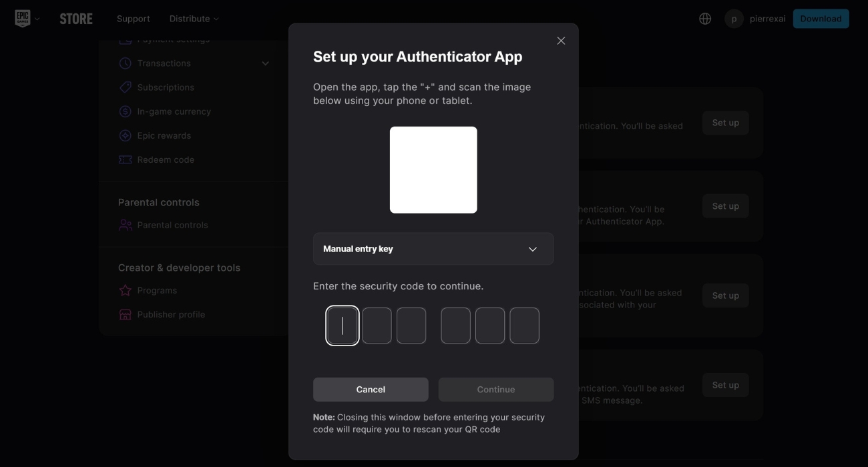This screenshot has height=467, width=868.
Task: Click the Epic Games logo
Action: pyautogui.click(x=23, y=19)
